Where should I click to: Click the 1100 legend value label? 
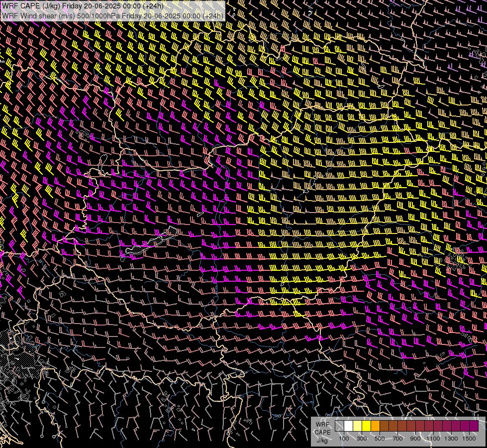click(433, 439)
